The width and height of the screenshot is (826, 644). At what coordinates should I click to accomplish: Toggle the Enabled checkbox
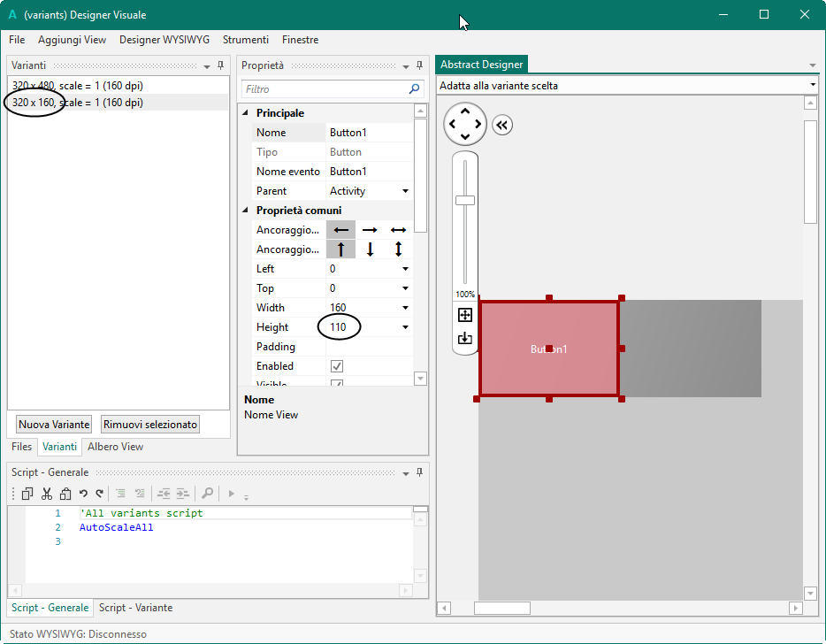click(337, 366)
